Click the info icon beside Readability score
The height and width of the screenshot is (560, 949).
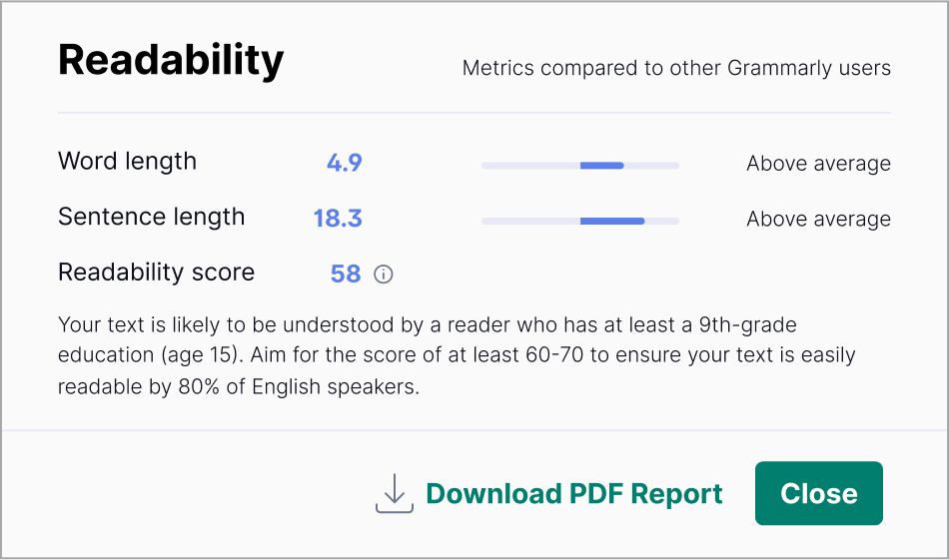[384, 275]
